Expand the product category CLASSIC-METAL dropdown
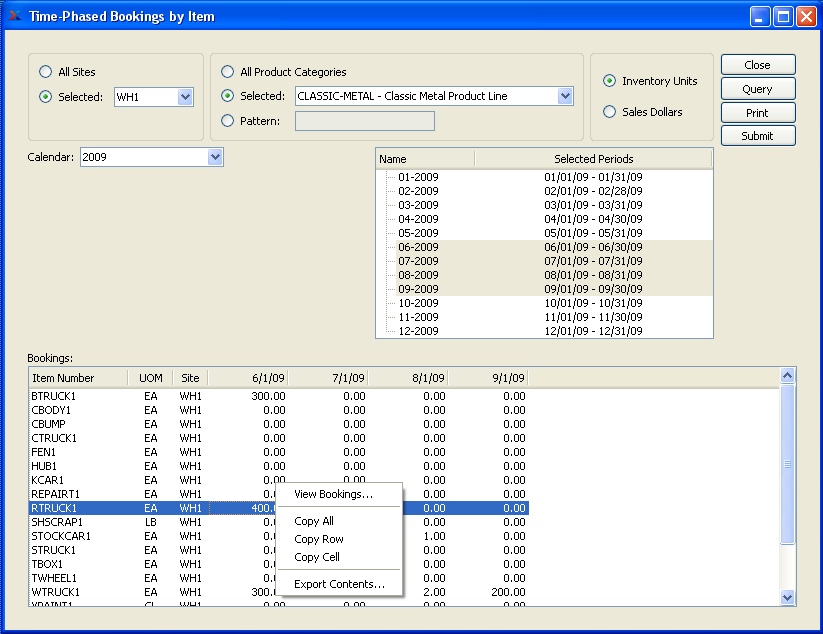 pos(565,96)
